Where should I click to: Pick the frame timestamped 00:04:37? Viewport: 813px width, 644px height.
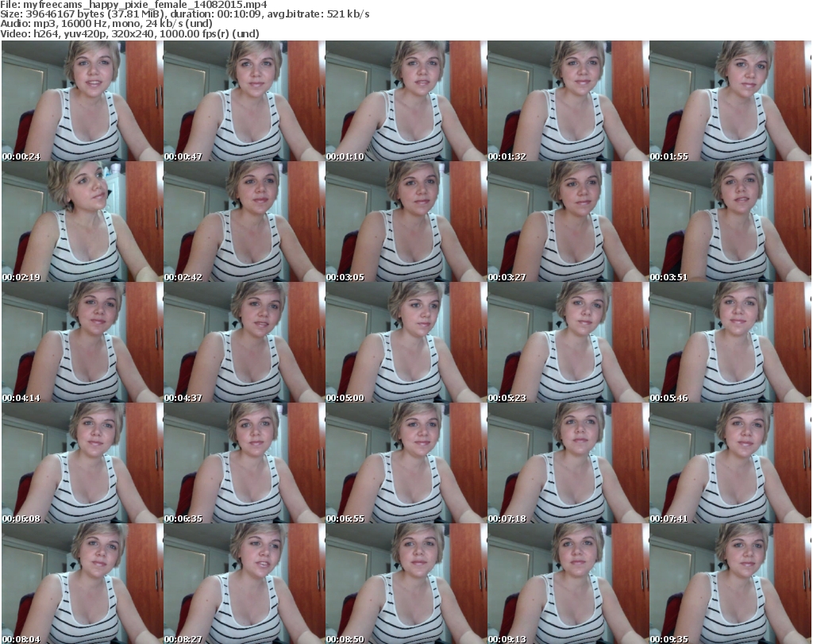point(245,343)
